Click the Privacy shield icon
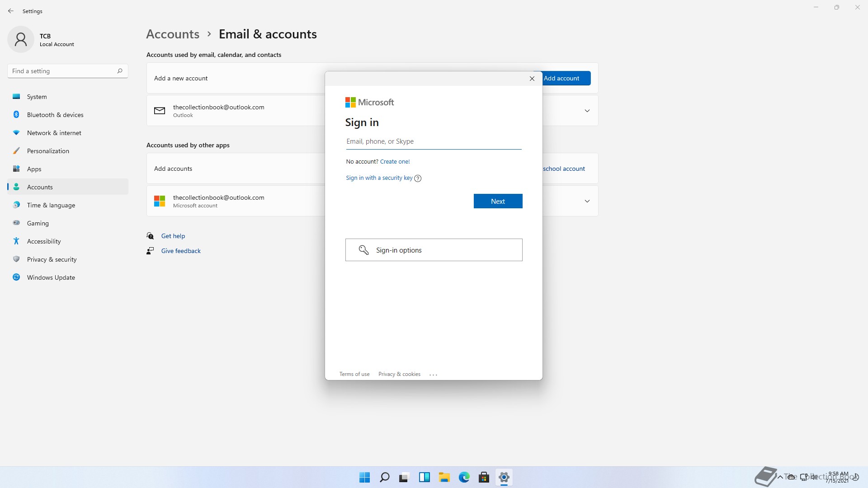 [x=16, y=259]
